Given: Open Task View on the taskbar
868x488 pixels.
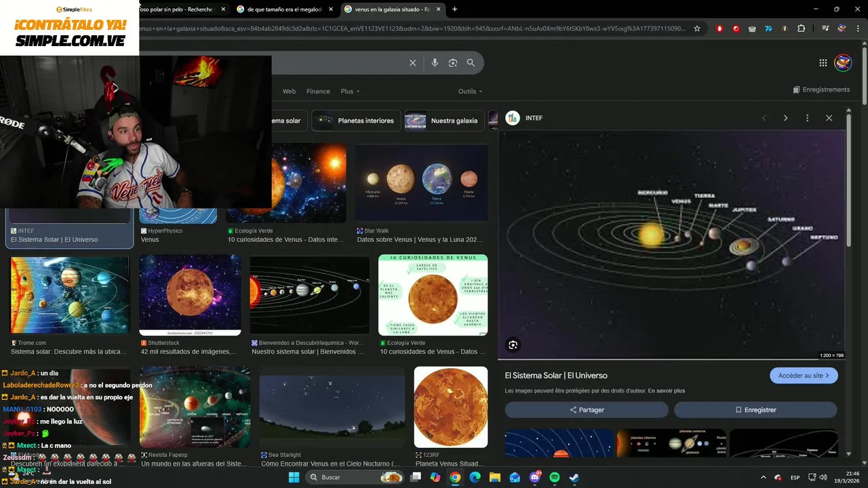Looking at the screenshot, I should (x=416, y=477).
